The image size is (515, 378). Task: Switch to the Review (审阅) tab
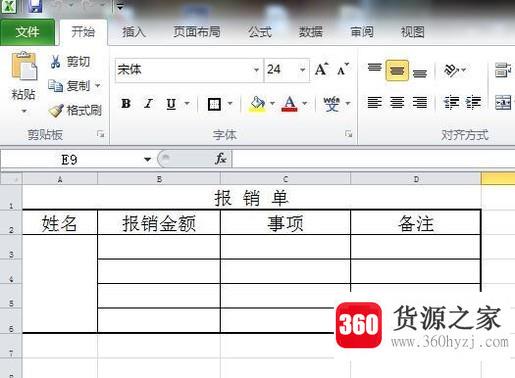click(x=362, y=32)
